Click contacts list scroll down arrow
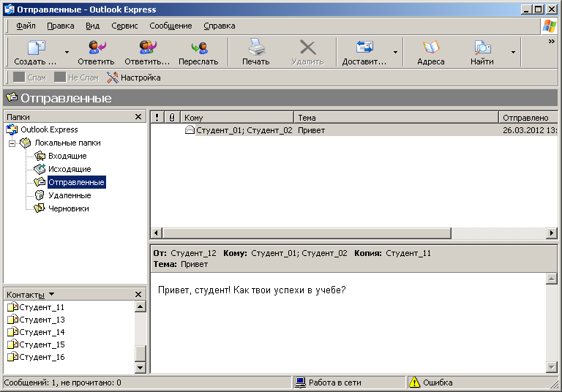 pyautogui.click(x=140, y=368)
